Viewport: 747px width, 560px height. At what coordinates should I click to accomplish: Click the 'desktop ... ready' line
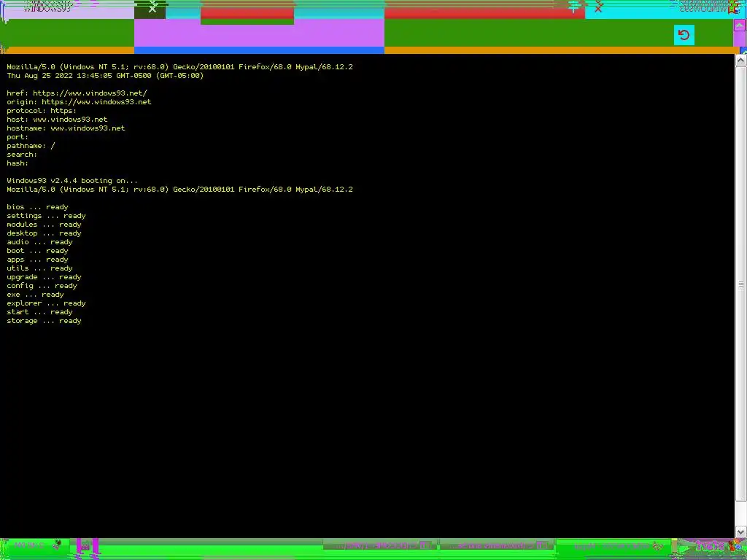click(44, 233)
